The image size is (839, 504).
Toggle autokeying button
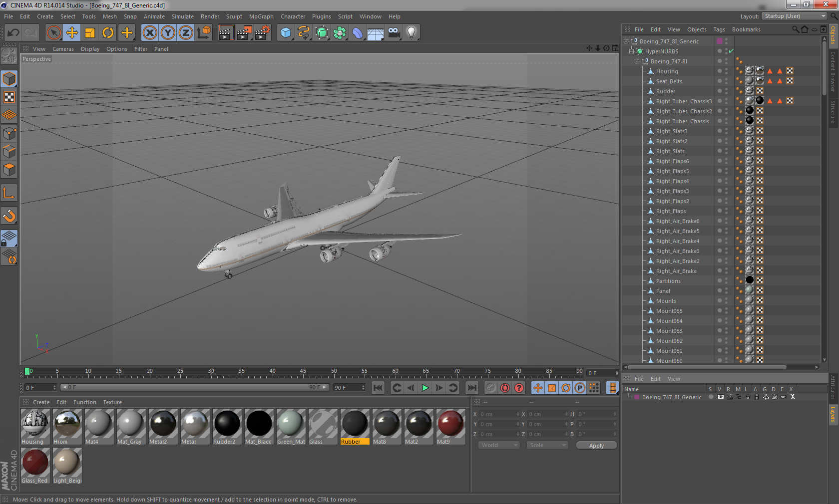[x=505, y=388]
